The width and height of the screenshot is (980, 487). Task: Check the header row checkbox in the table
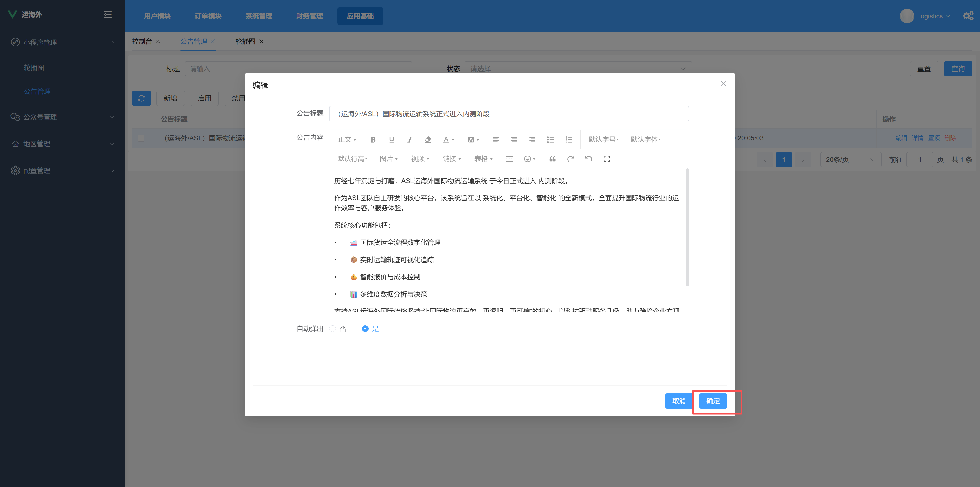click(141, 119)
